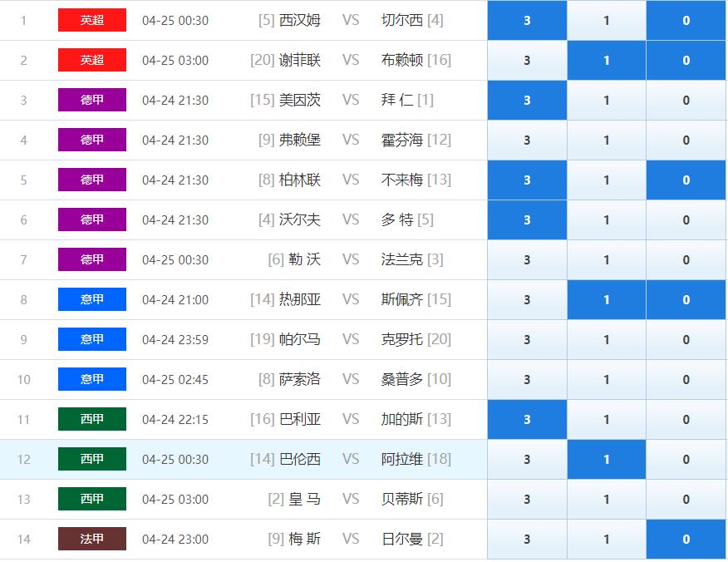The height and width of the screenshot is (562, 728).
Task: Mark 1 for 帕尔马 vs 克罗托
Action: point(607,340)
